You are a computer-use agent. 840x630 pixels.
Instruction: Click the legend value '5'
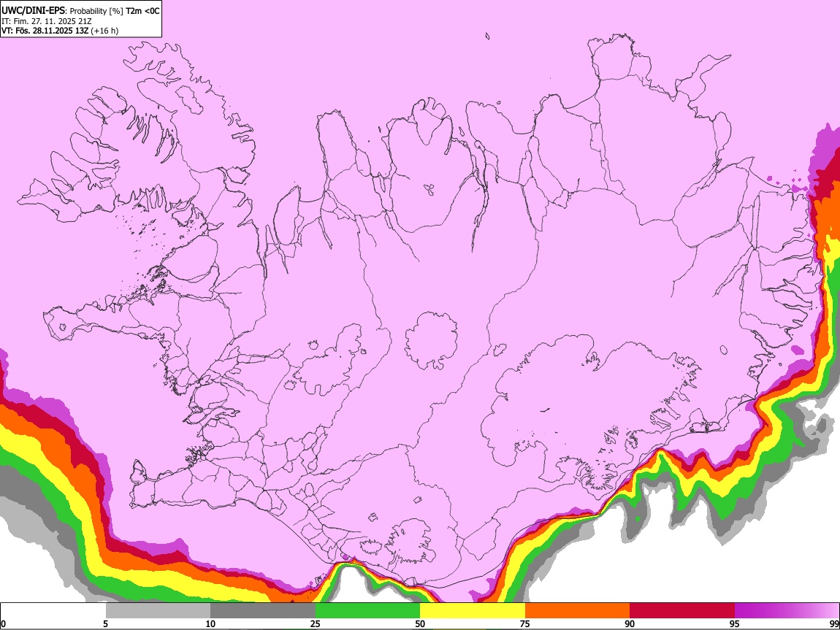pyautogui.click(x=105, y=623)
